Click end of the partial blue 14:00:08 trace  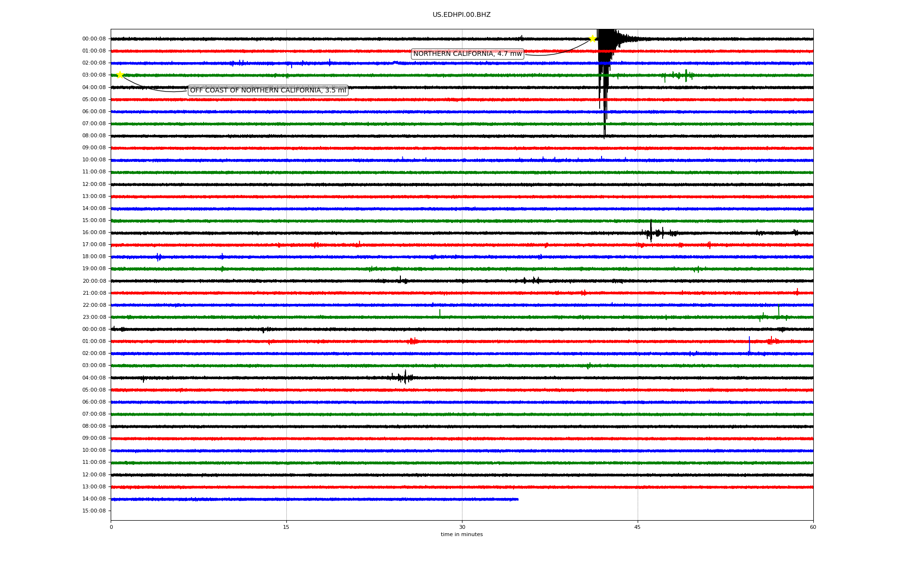coord(517,499)
